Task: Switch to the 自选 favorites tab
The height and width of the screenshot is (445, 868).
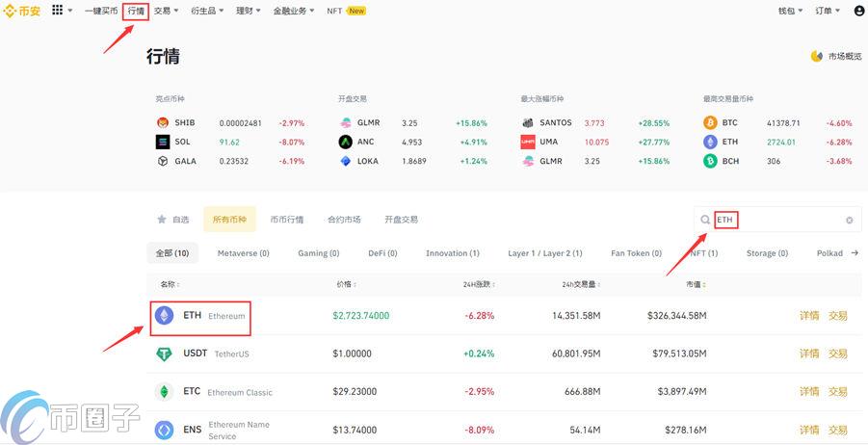Action: click(173, 220)
